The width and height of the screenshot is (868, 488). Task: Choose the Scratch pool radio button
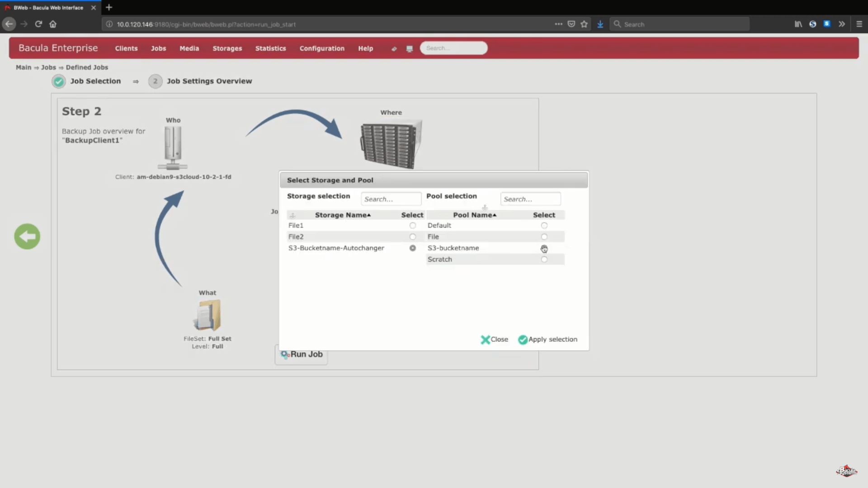544,259
